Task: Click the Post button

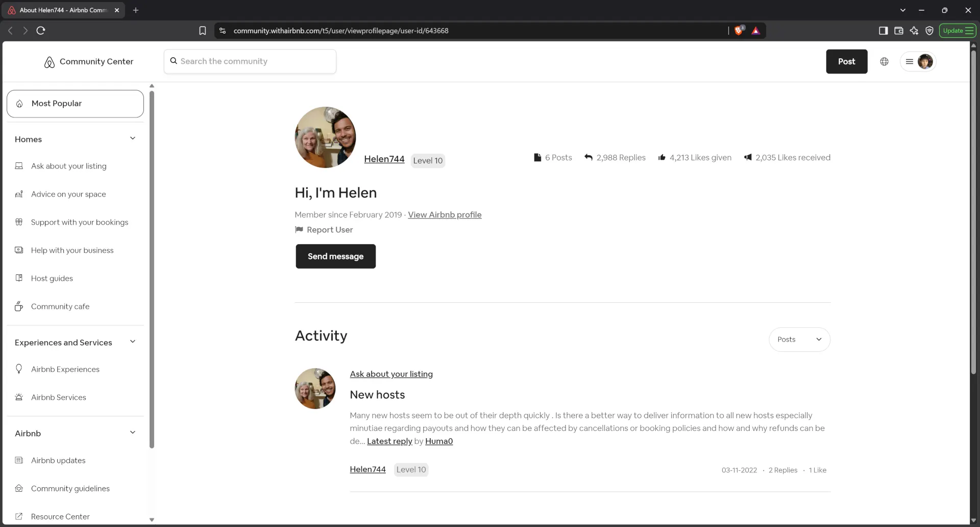Action: [x=846, y=62]
